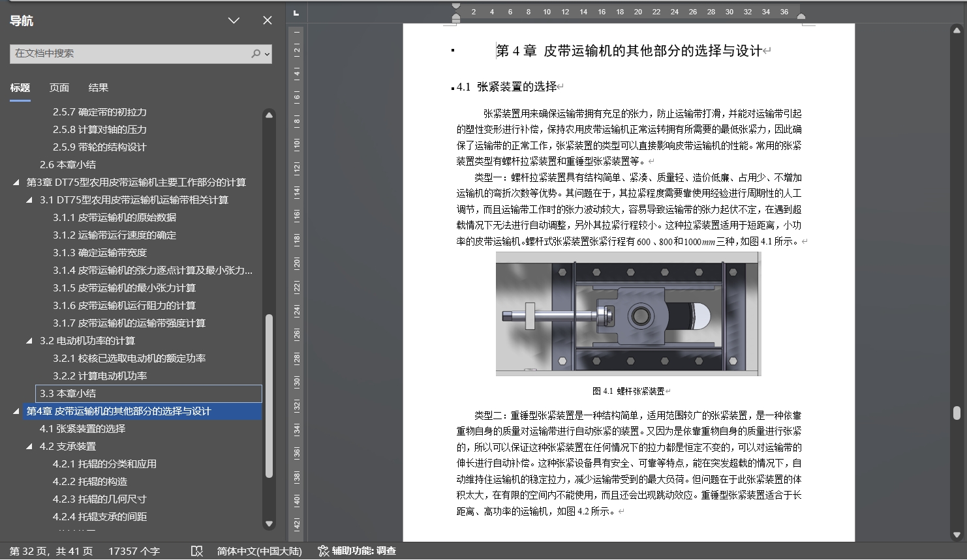Image resolution: width=967 pixels, height=560 pixels.
Task: Select 第3章 DT75型农用皮带运输机 heading
Action: point(136,183)
